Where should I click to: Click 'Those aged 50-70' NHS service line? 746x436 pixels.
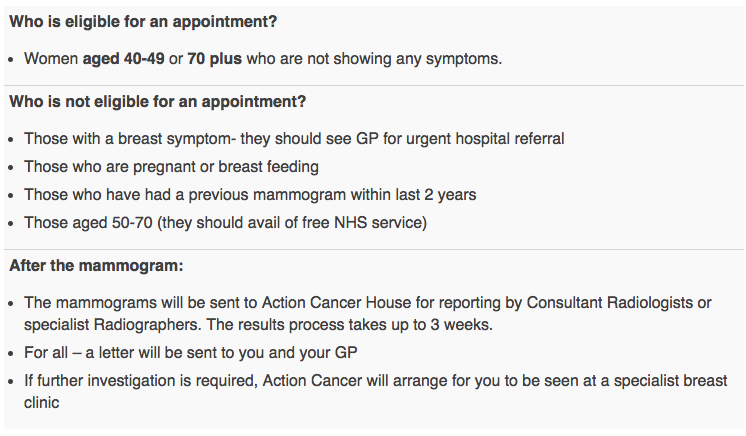coord(226,223)
